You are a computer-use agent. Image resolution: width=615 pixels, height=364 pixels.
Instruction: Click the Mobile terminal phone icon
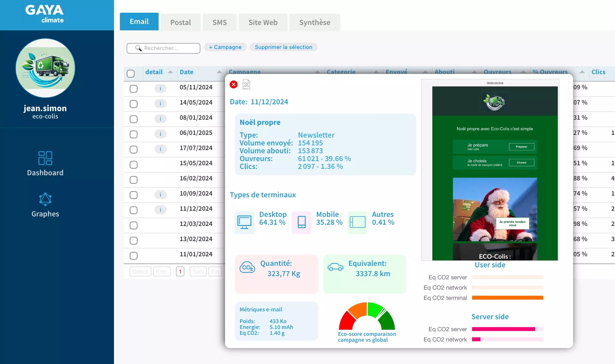coord(301,222)
